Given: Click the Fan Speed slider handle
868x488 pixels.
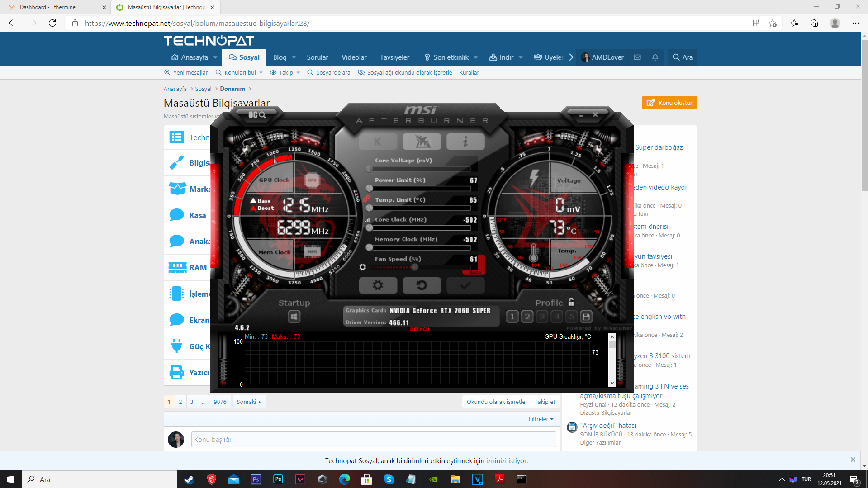Looking at the screenshot, I should point(415,267).
